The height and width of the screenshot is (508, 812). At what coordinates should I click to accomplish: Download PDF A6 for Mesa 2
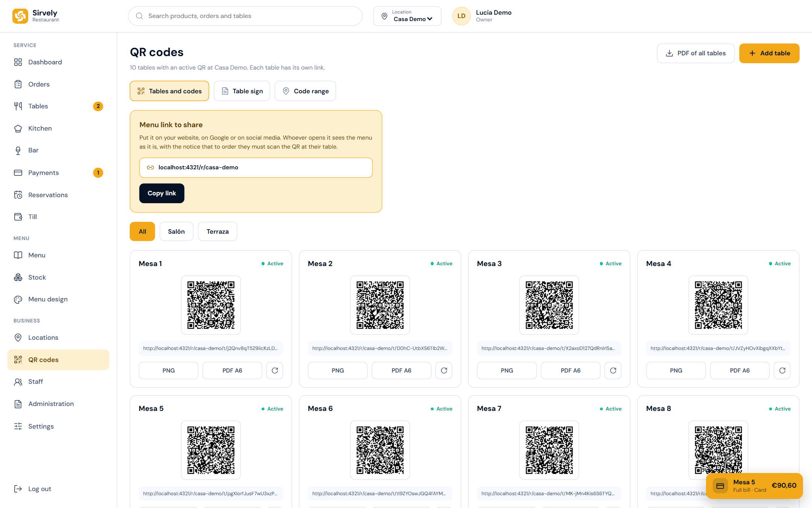point(401,371)
